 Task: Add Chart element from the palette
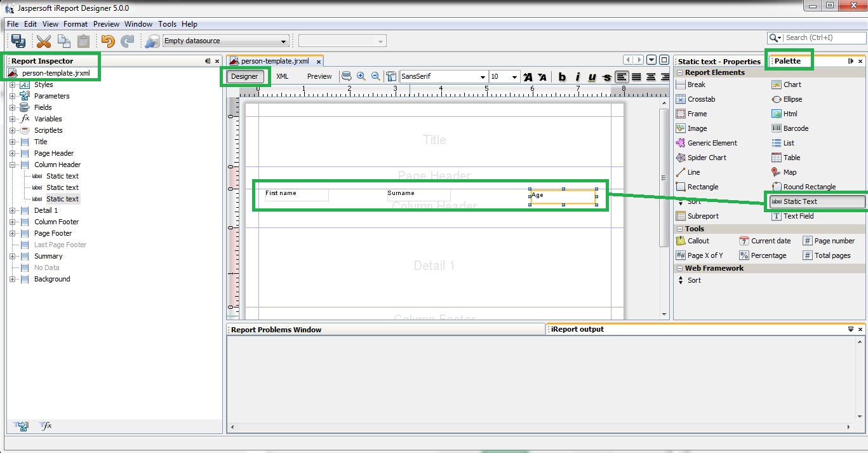pos(786,85)
